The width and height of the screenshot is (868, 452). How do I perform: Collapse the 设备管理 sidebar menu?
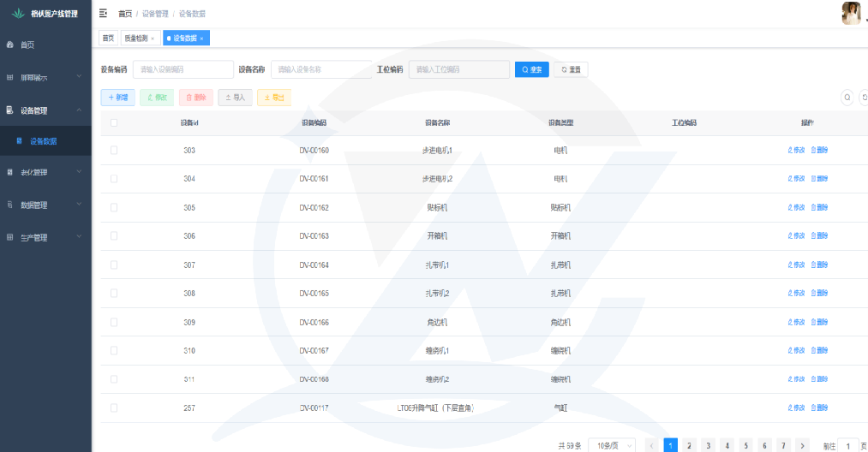(45, 110)
